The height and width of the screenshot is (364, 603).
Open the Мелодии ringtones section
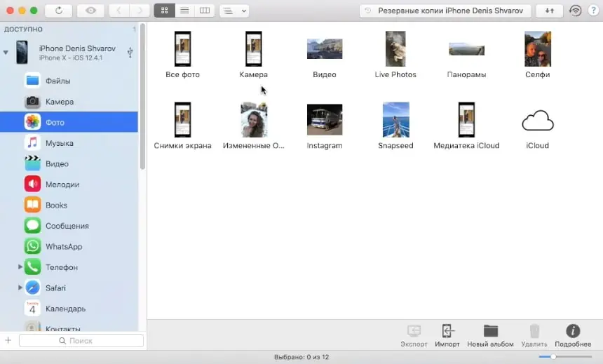[x=69, y=184]
